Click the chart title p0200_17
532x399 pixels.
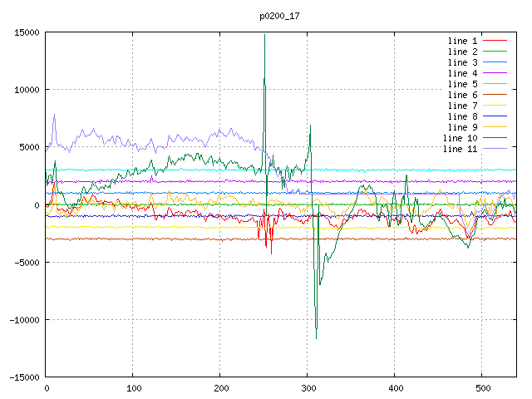[x=280, y=15]
